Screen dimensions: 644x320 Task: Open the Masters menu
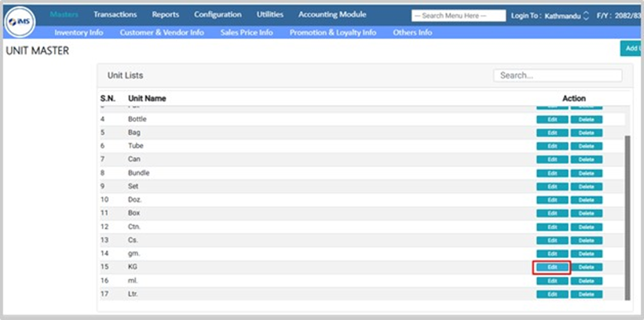64,15
